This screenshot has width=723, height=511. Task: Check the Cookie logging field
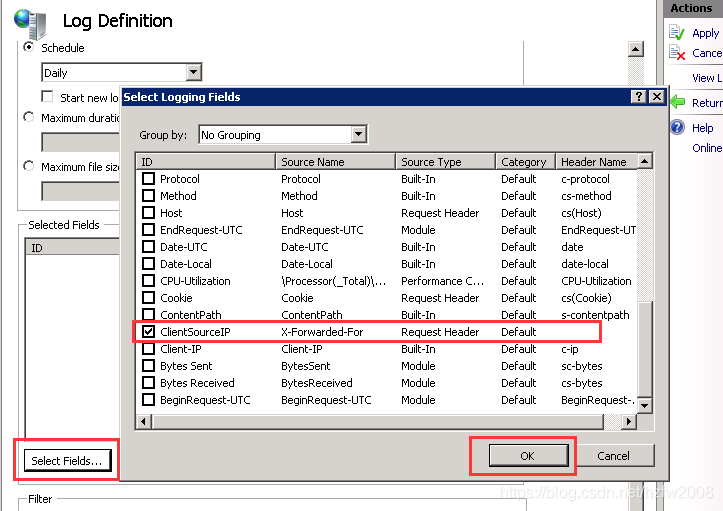(148, 298)
